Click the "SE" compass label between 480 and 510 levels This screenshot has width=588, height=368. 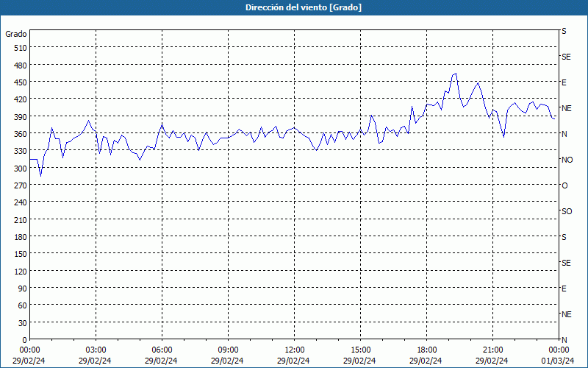[x=566, y=57]
